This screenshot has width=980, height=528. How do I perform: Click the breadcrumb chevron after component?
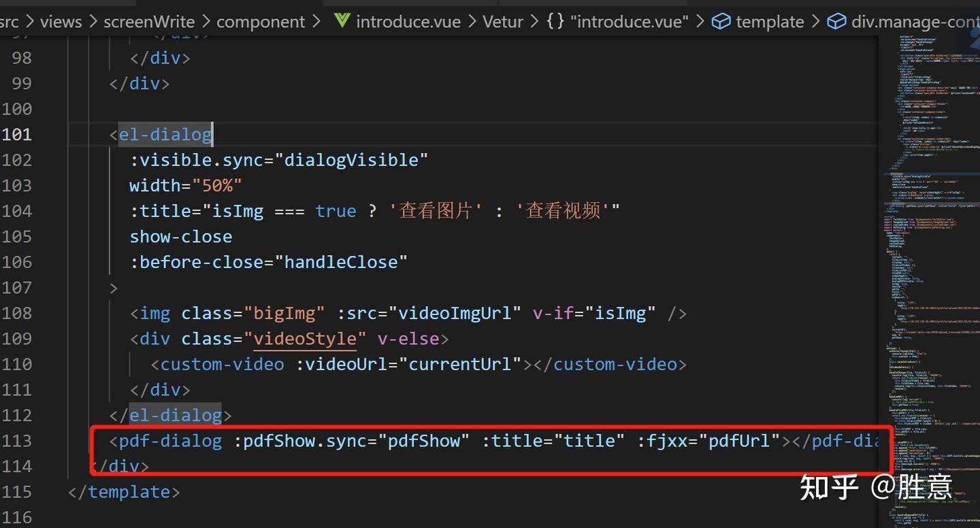pos(316,21)
